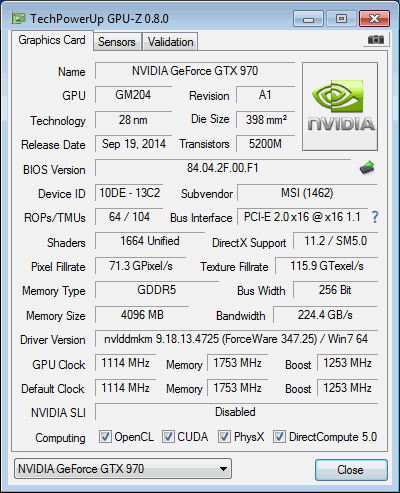The width and height of the screenshot is (400, 493).
Task: Click the NVIDIA SLI field Disabled
Action: click(x=235, y=412)
